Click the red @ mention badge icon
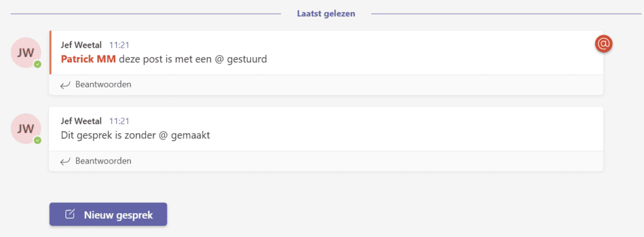Screen dimensions: 644x237 pyautogui.click(x=603, y=43)
